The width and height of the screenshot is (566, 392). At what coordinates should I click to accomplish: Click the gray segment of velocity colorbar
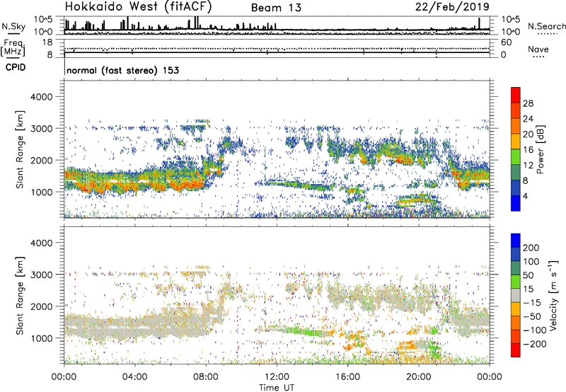[516, 295]
